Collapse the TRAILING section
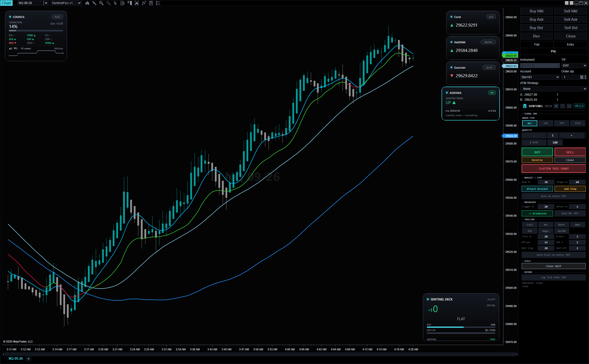Image resolution: width=589 pixels, height=364 pixels. [x=528, y=219]
